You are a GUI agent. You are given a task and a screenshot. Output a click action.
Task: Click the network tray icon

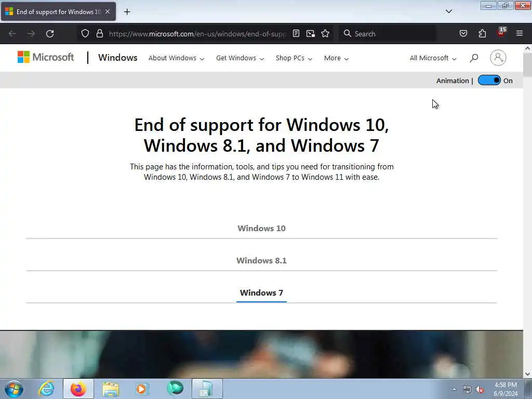(467, 390)
